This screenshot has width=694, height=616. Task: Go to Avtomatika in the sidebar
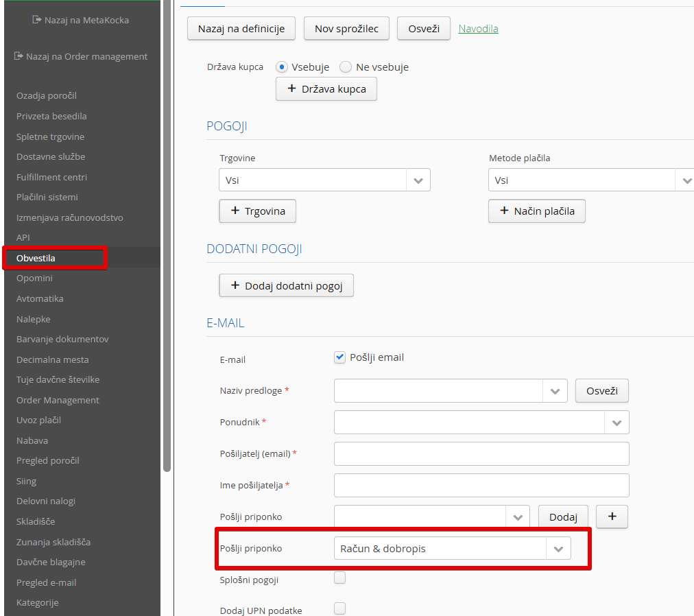pos(40,298)
